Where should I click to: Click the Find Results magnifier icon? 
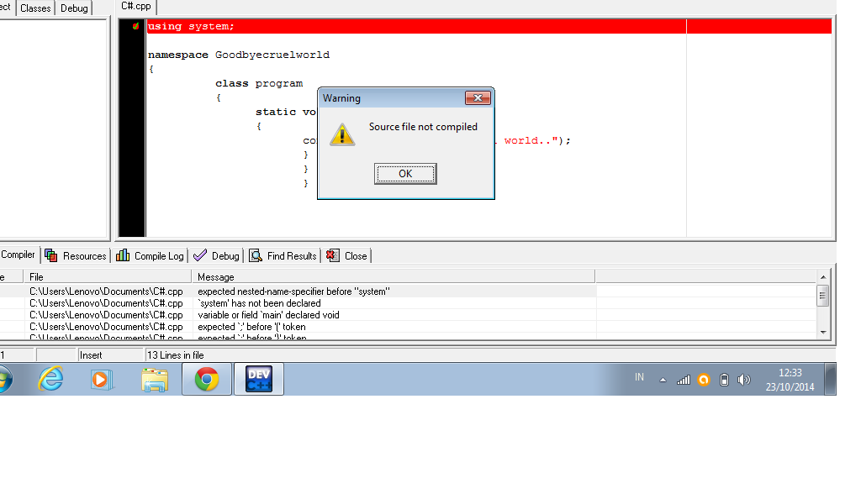(256, 255)
